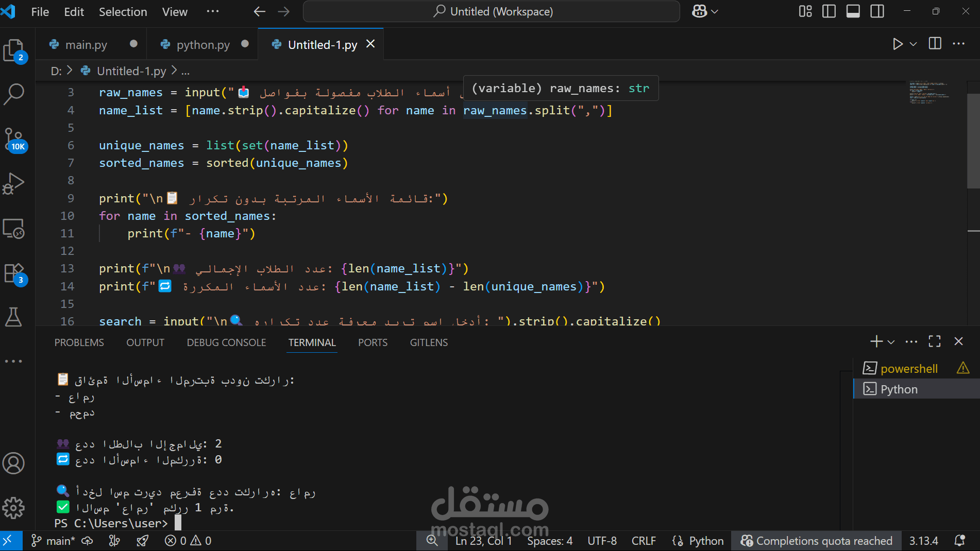Toggle the secondary side bar

[877, 11]
